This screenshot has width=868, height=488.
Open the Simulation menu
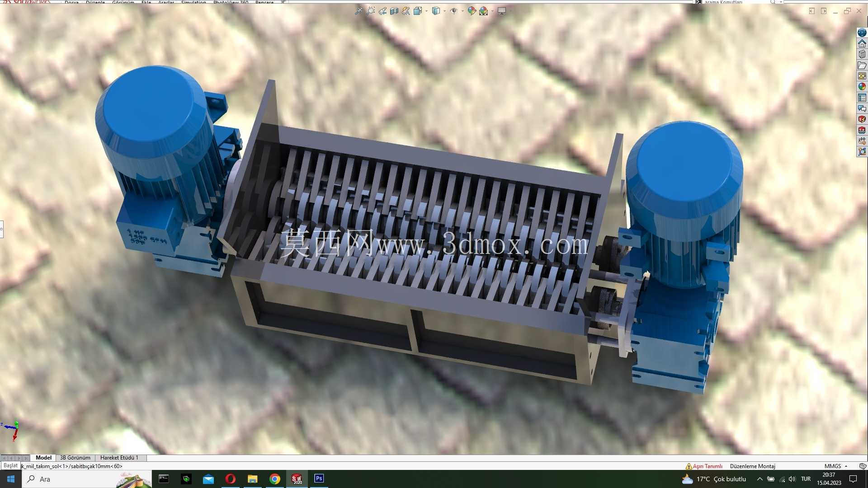[x=193, y=2]
